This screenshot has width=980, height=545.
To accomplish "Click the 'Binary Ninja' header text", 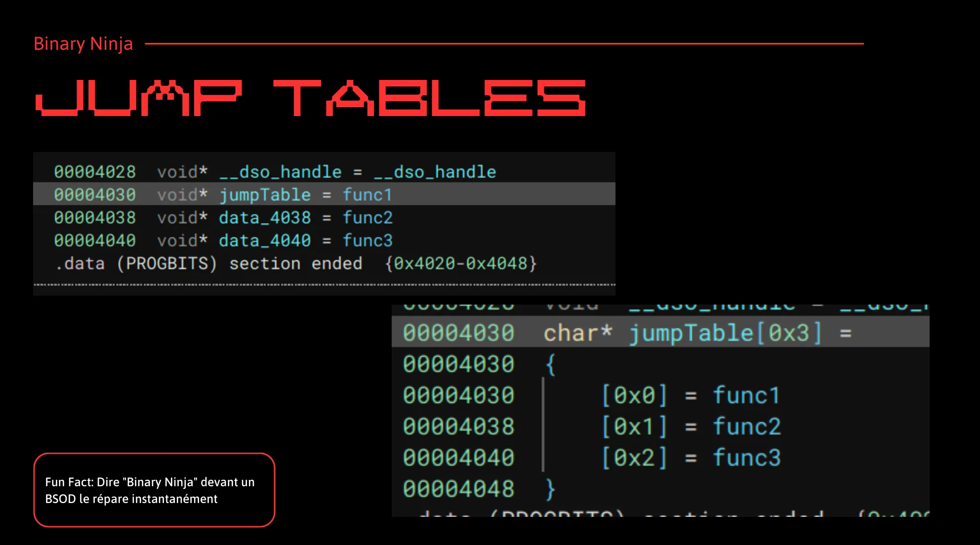I will pos(83,44).
